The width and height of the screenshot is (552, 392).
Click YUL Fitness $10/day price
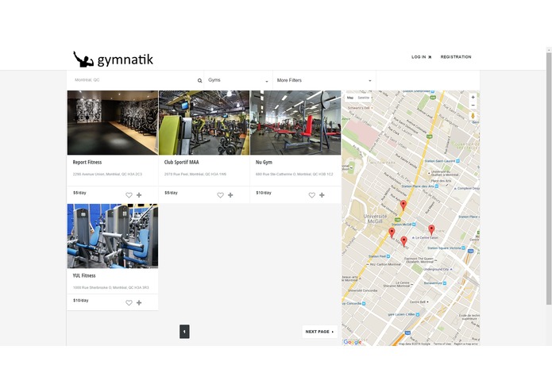click(x=81, y=301)
